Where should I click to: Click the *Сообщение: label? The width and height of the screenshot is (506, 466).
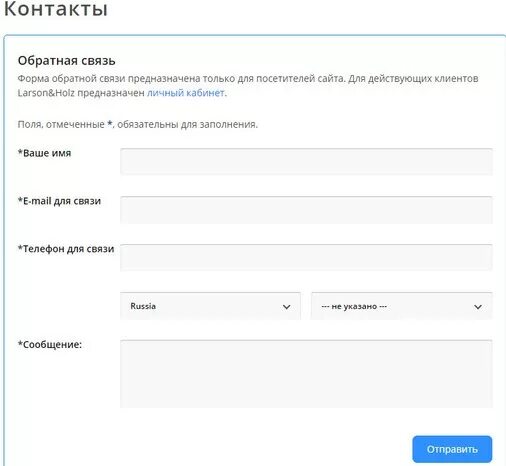click(50, 344)
